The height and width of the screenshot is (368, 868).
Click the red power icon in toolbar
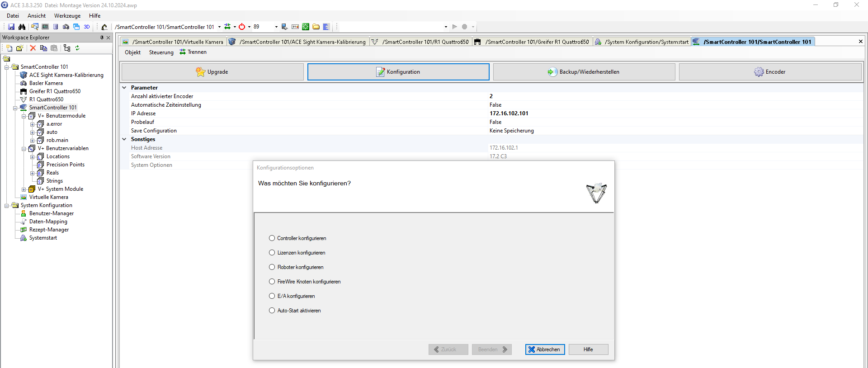tap(242, 27)
